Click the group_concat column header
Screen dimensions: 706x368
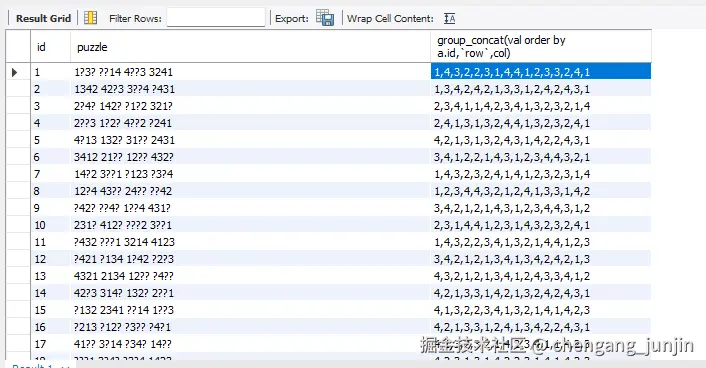(x=541, y=46)
